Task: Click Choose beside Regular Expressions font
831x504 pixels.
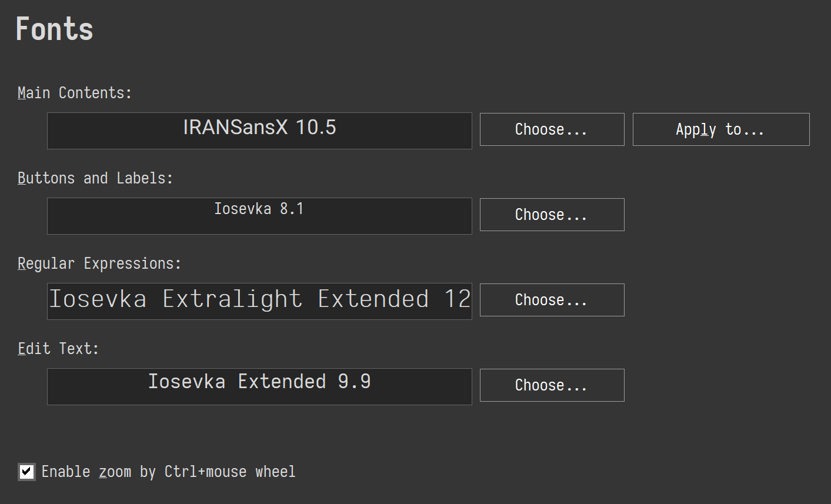Action: [552, 300]
